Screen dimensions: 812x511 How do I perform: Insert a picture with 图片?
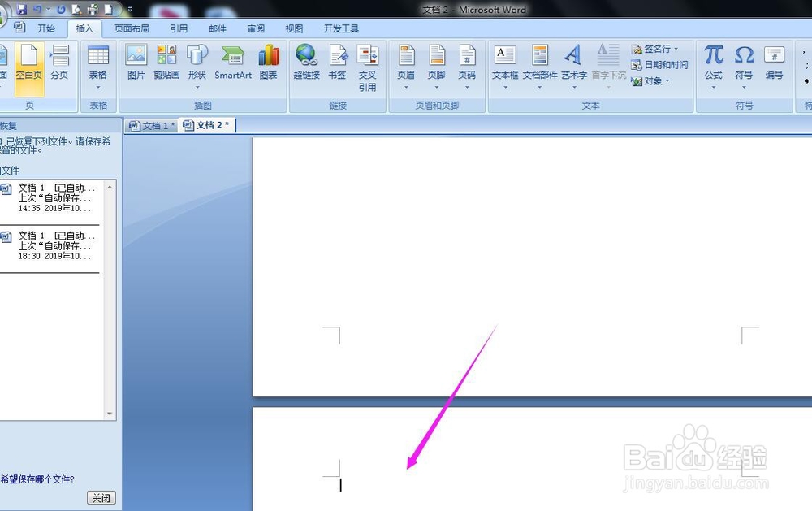(x=136, y=63)
